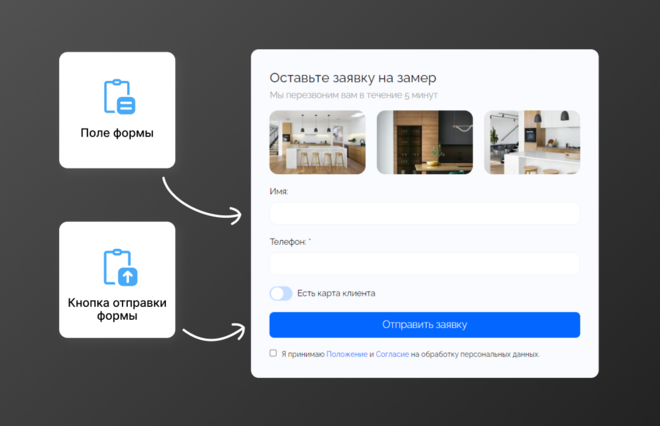Click the 'Телефон:' field label

point(288,242)
